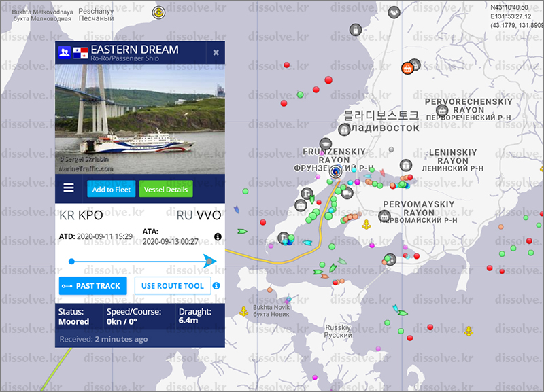The height and width of the screenshot is (392, 544).
Task: Select arrival port RU VVO
Action: point(199,215)
